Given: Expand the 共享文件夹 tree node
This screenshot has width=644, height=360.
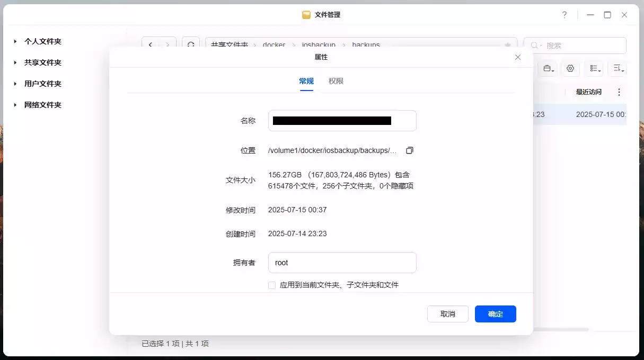Looking at the screenshot, I should tap(15, 62).
